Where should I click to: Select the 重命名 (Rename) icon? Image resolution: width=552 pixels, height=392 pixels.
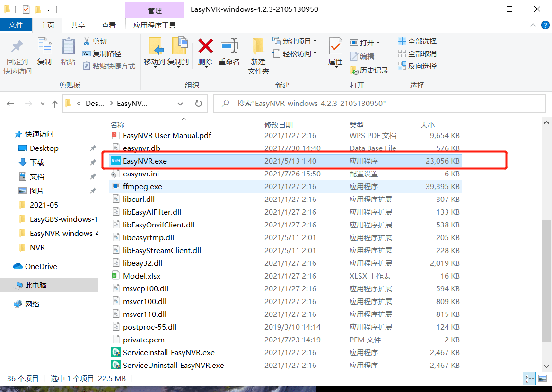point(229,50)
